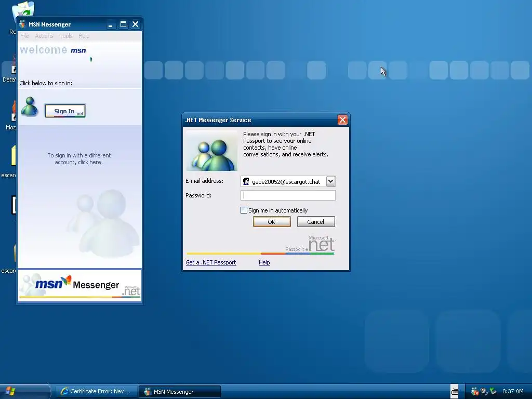Screen dimensions: 532x399
Task: Confirm sign-in with the OK button
Action: coord(272,222)
